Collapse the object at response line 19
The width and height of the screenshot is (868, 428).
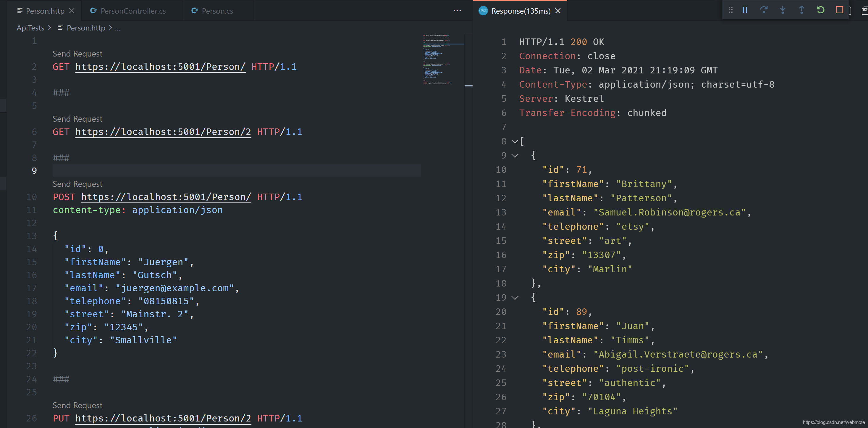click(x=515, y=297)
